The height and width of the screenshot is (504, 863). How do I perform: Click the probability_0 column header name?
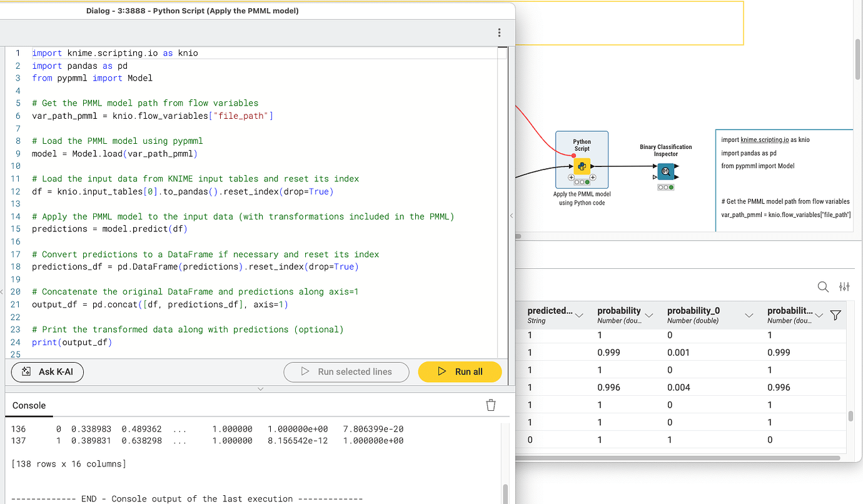(694, 310)
